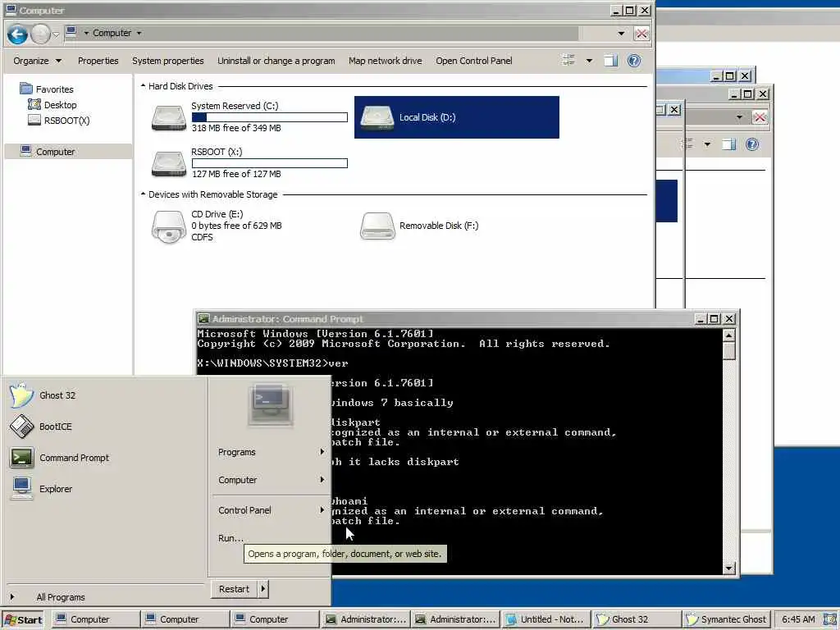Click Map network drive

click(x=386, y=61)
